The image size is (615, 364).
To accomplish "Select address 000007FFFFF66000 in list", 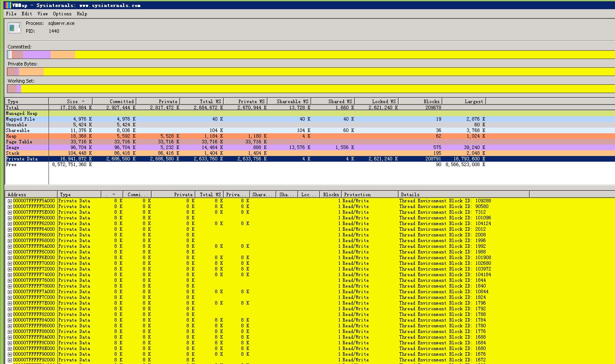I will point(34,235).
